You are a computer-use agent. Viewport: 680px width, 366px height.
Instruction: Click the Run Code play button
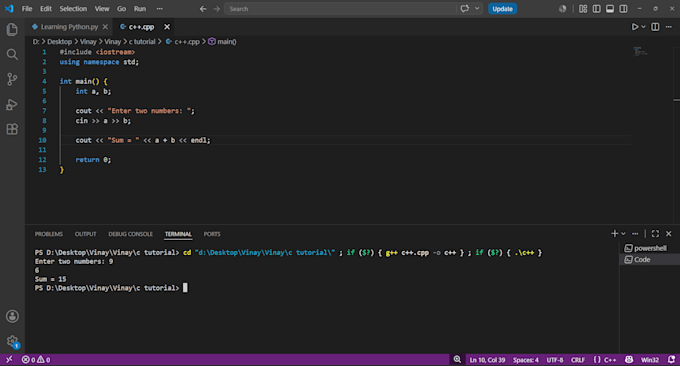coord(634,27)
